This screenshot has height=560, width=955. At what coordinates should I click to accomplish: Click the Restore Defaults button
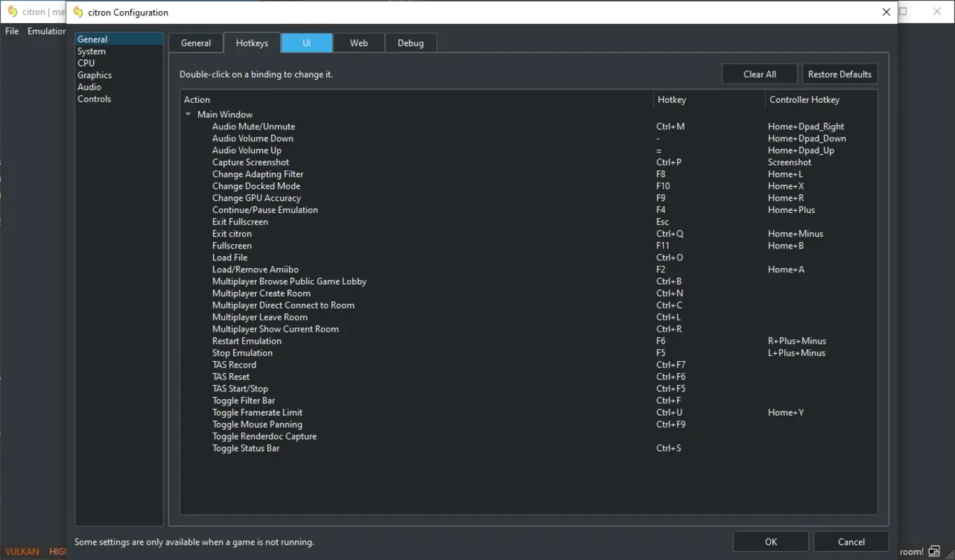point(839,73)
